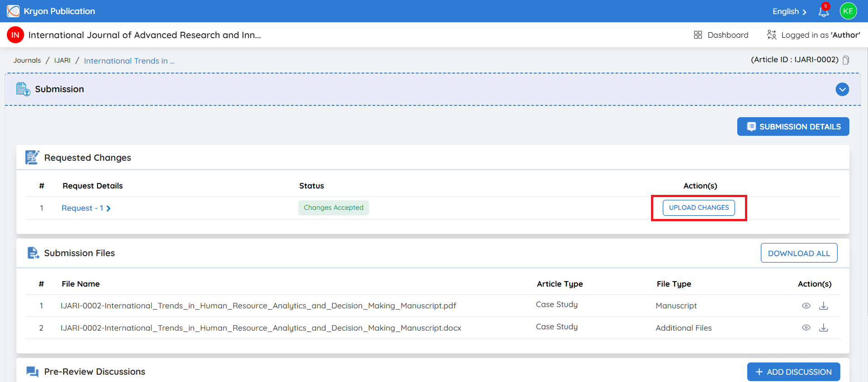Go to Journals breadcrumb
Viewport: 868px width, 382px height.
click(27, 60)
